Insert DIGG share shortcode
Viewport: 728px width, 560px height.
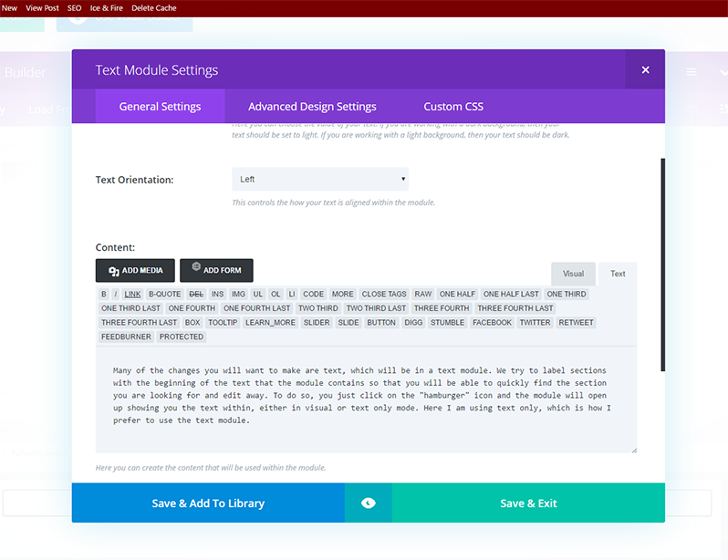(413, 323)
